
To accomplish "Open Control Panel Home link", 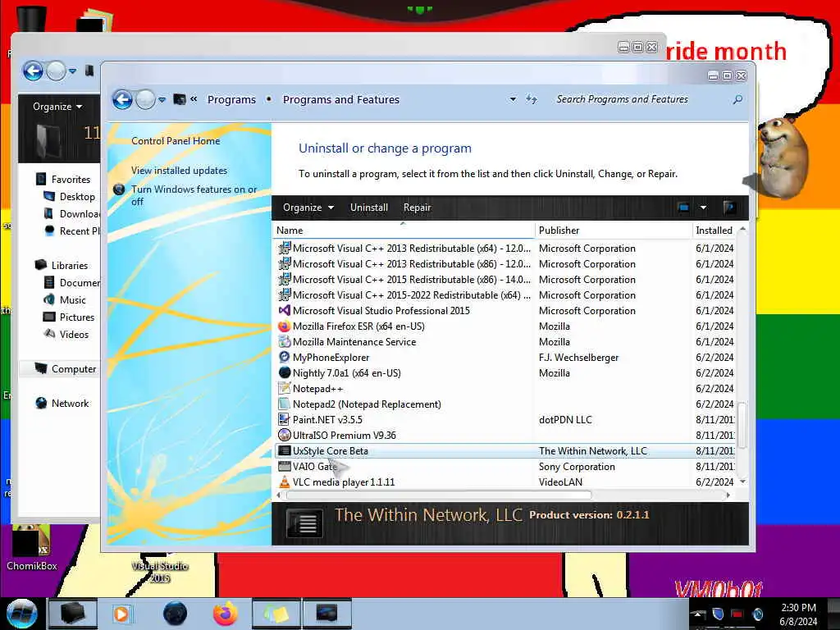I will tap(176, 141).
